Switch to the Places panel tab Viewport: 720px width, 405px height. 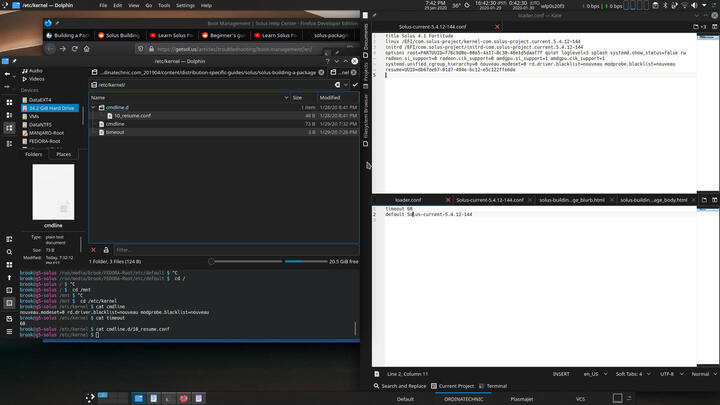[x=63, y=154]
